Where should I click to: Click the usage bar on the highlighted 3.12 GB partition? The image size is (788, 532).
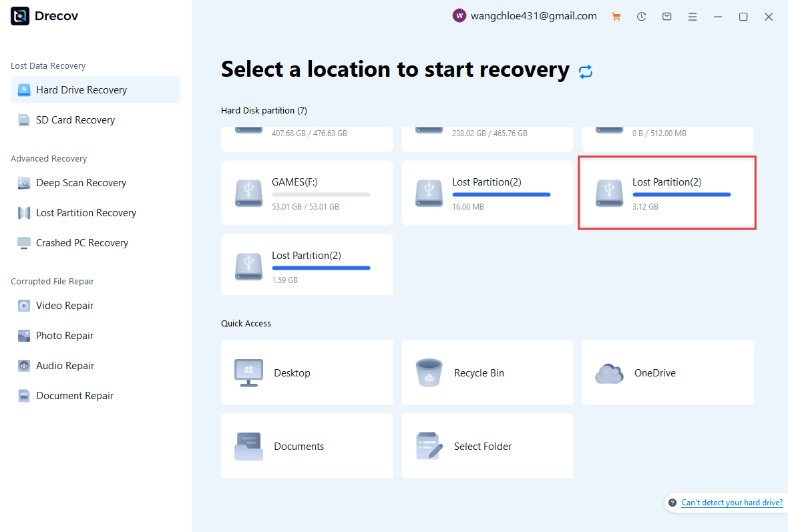(x=682, y=194)
